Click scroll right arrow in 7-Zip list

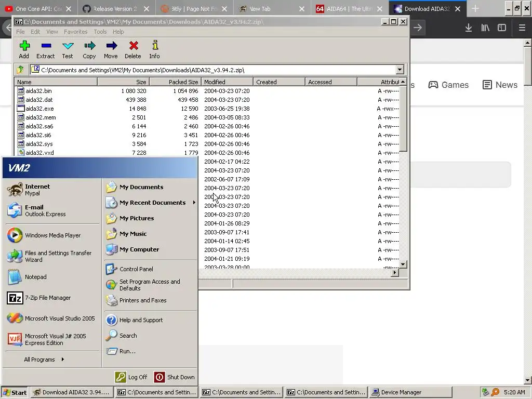[395, 272]
